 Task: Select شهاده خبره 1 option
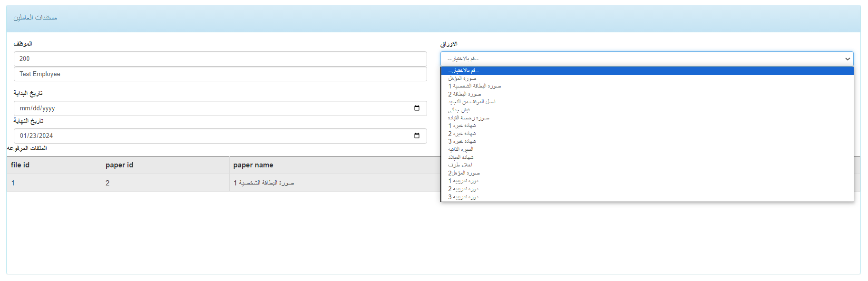coord(462,126)
